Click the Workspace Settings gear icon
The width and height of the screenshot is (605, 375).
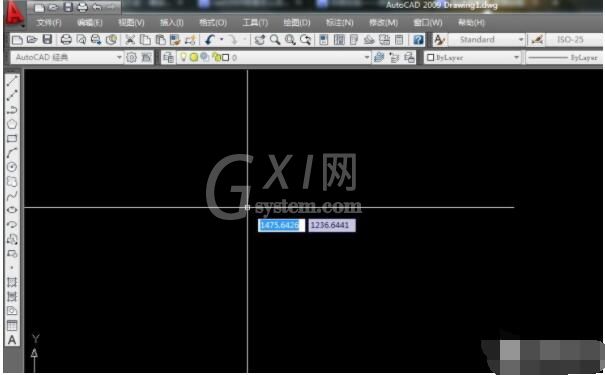coord(132,57)
